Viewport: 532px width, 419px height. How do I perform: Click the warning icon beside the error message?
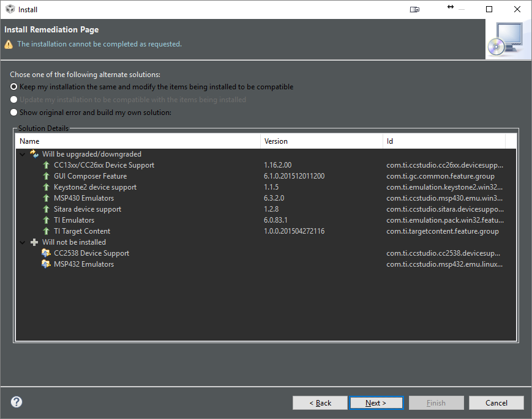pyautogui.click(x=8, y=44)
